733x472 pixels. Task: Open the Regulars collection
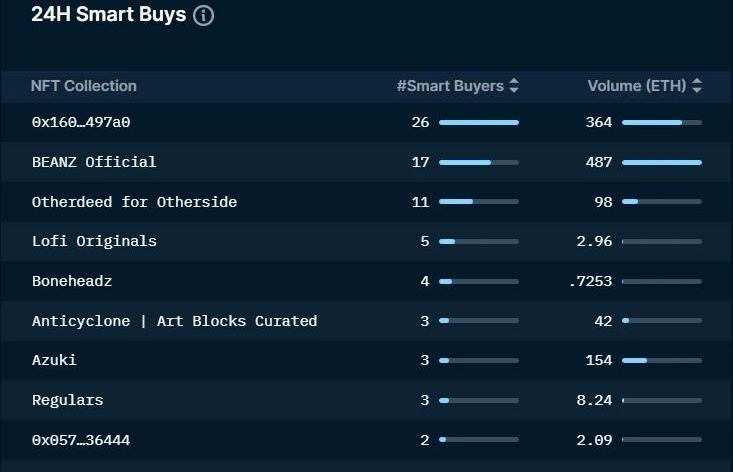67,400
